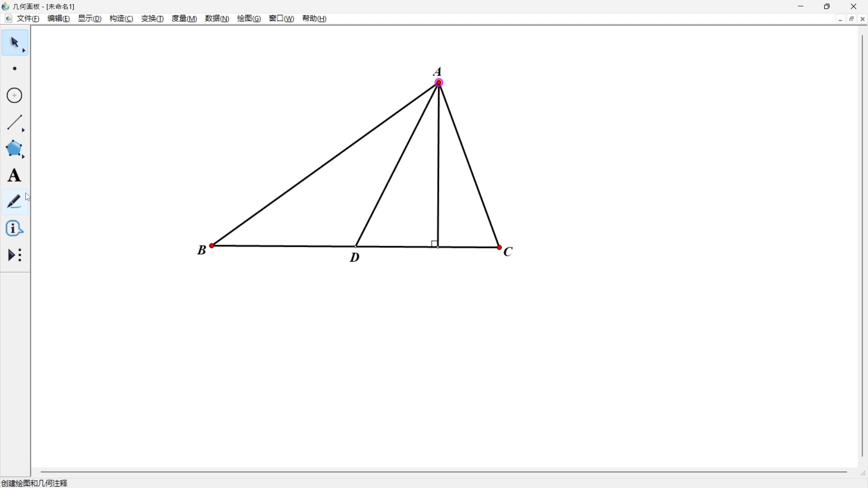Click the right angle marker on BC

tap(435, 244)
